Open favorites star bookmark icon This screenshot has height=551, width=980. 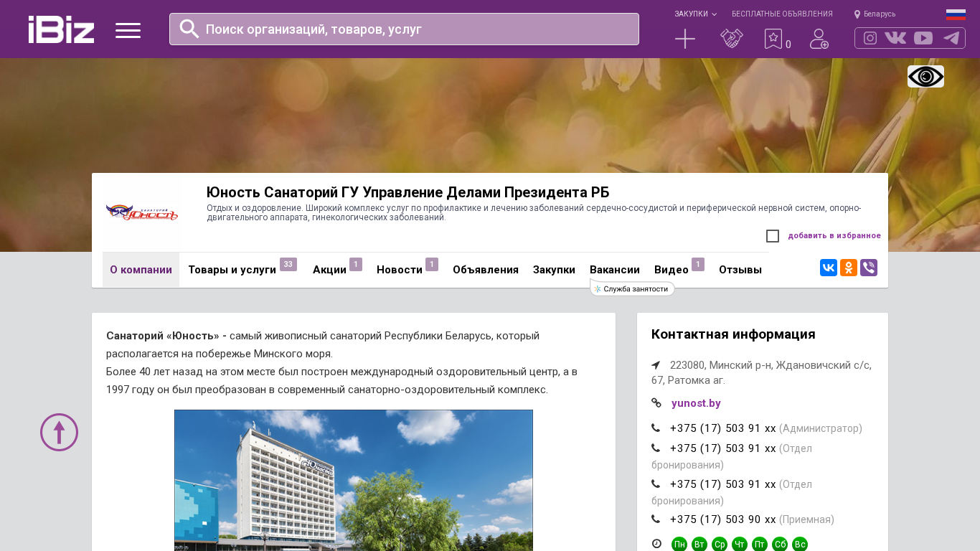(x=773, y=39)
